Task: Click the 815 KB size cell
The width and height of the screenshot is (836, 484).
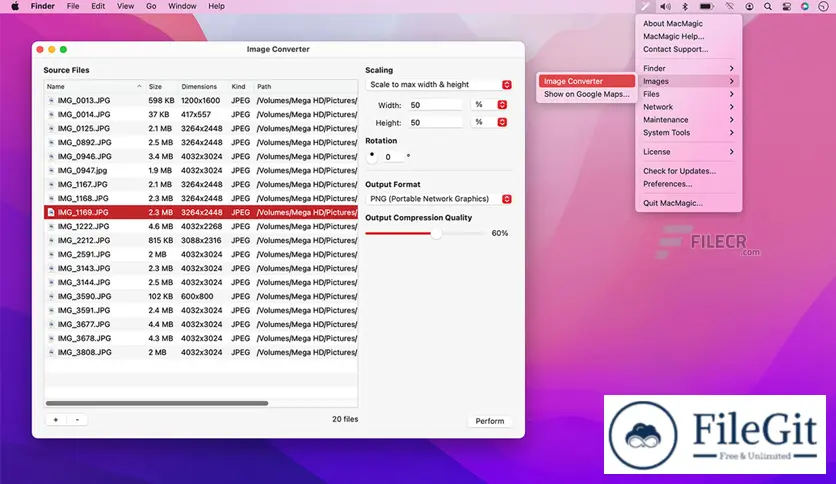Action: [161, 240]
